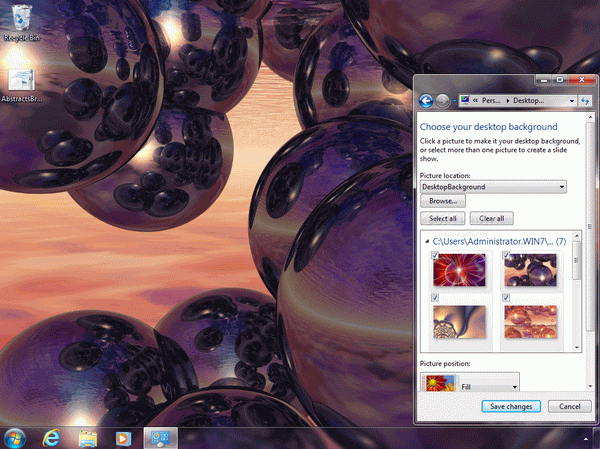Screen dimensions: 600x449
Task: Open recent pages dropdown beside nav arrows
Action: [454, 101]
